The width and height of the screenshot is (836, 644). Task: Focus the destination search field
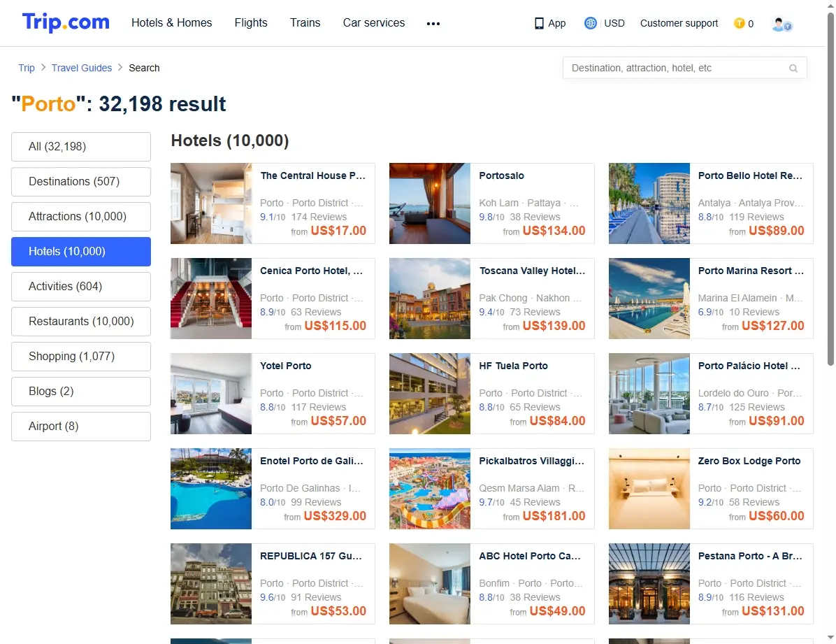point(684,68)
